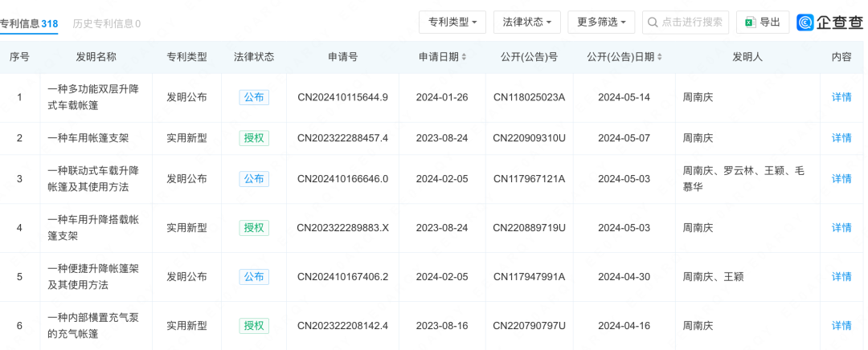Click publication number CN220790797U
Image resolution: width=868 pixels, height=350 pixels.
(529, 326)
